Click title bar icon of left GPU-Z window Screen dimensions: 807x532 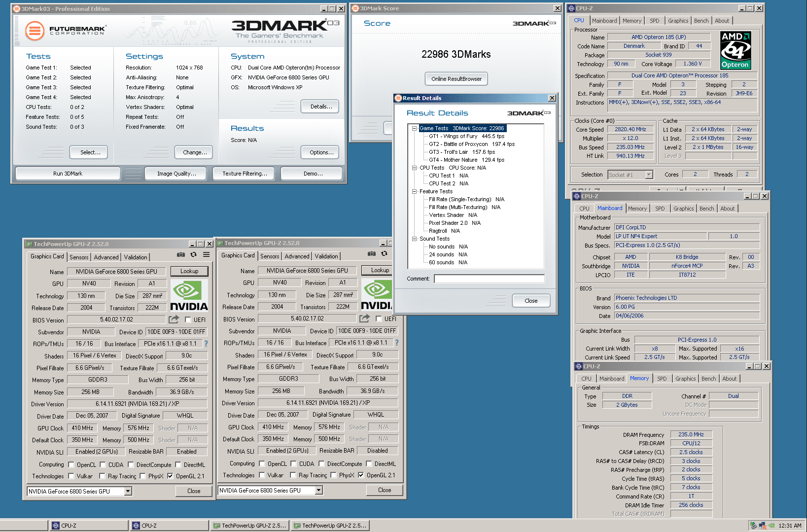coord(29,244)
